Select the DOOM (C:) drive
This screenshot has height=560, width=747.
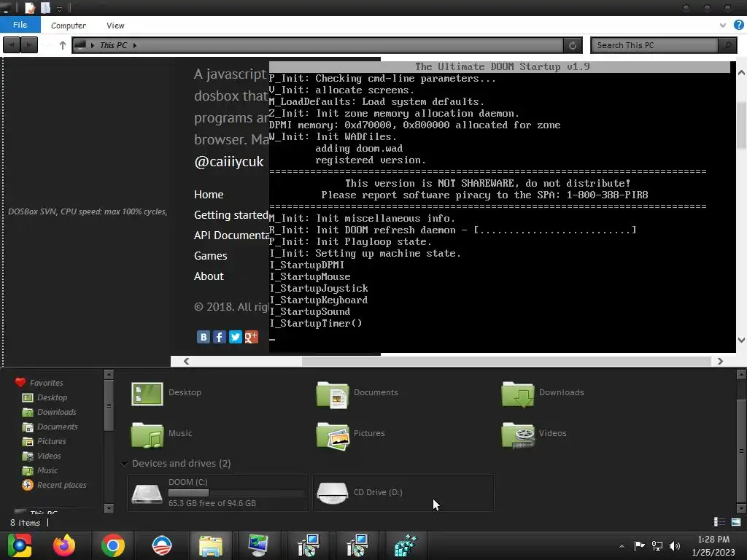tap(217, 493)
